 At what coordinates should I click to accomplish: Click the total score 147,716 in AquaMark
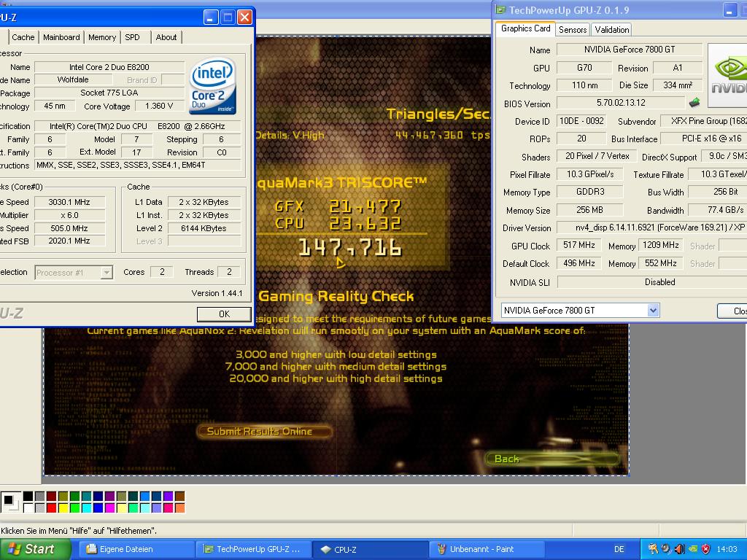pyautogui.click(x=350, y=248)
